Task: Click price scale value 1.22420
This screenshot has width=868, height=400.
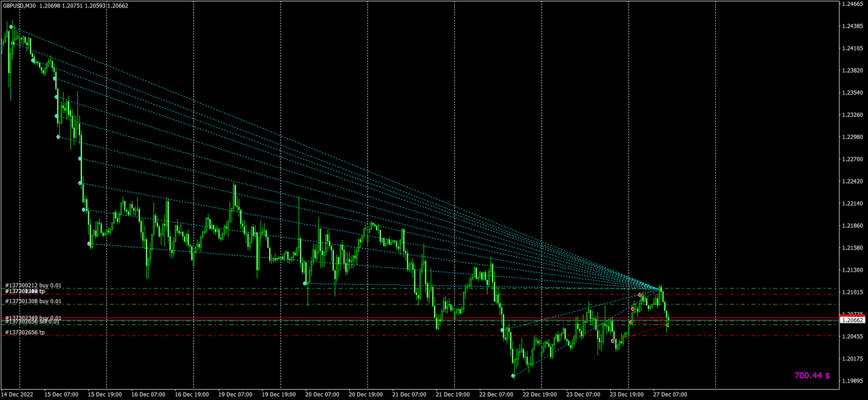Action: click(x=853, y=182)
